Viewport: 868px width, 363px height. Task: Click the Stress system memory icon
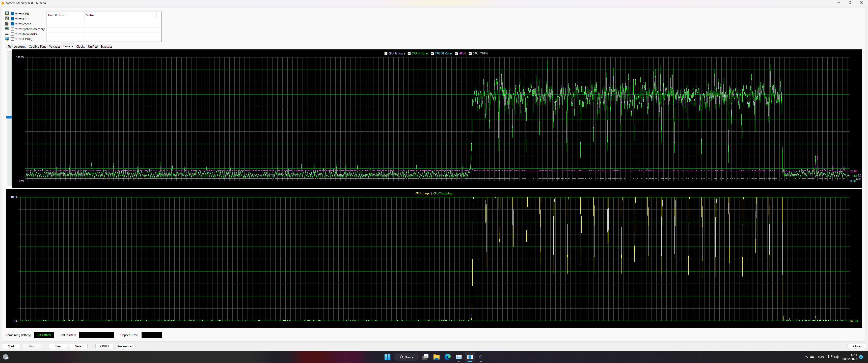7,29
